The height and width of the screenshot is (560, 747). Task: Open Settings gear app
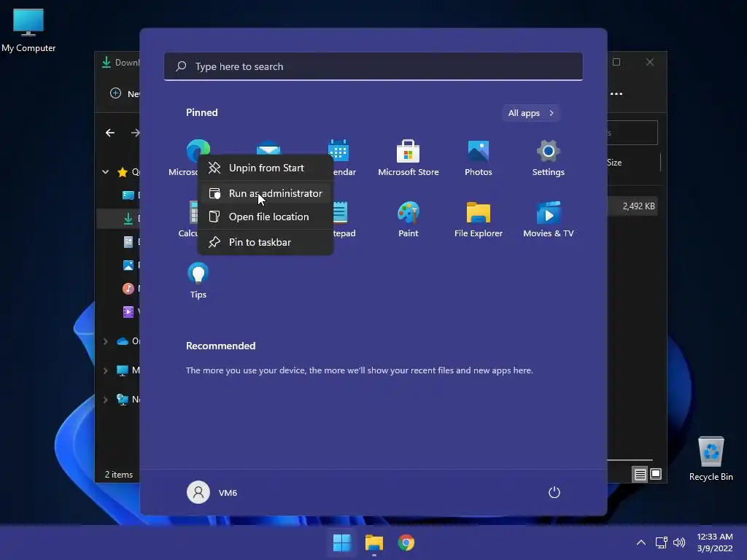click(549, 157)
